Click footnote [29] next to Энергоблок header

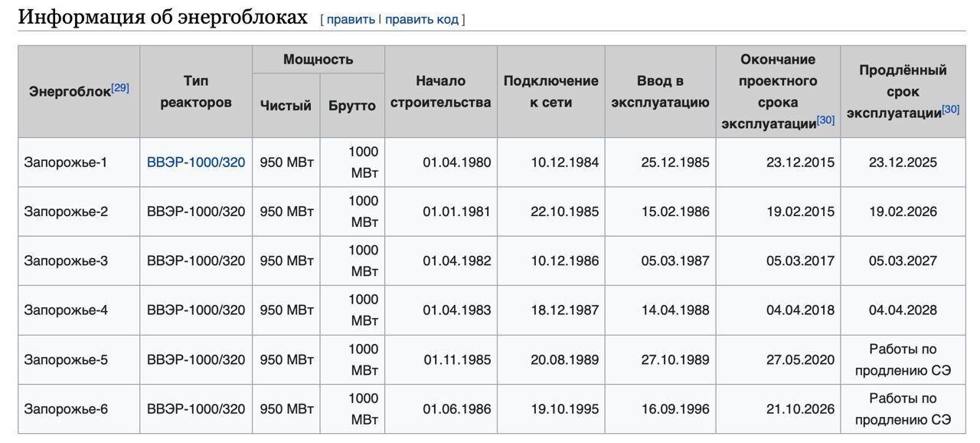tap(120, 87)
